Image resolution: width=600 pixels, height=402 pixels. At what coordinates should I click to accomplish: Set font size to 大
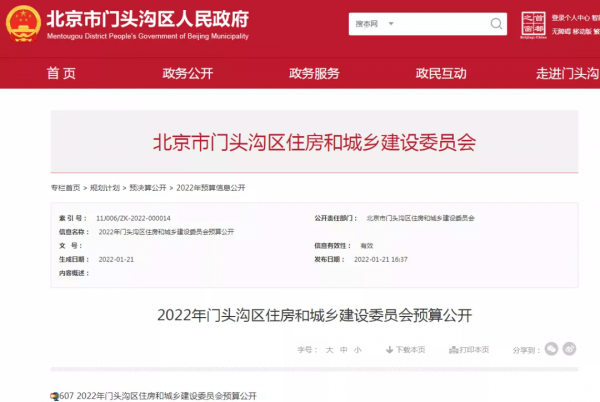[329, 350]
